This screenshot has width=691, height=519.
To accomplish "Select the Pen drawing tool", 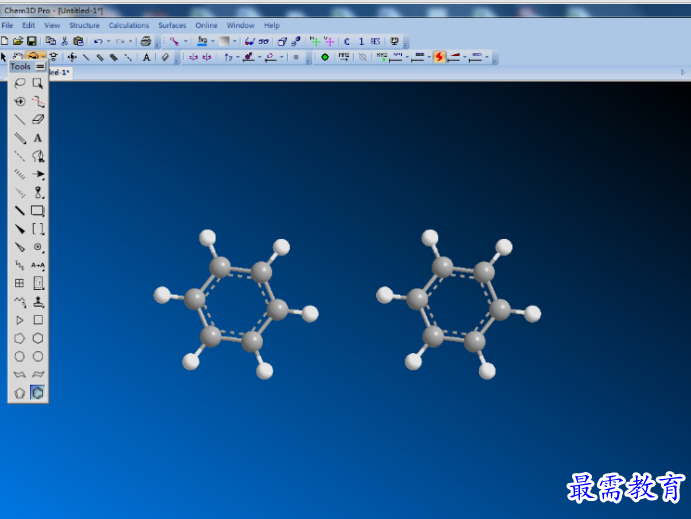I will (x=38, y=156).
